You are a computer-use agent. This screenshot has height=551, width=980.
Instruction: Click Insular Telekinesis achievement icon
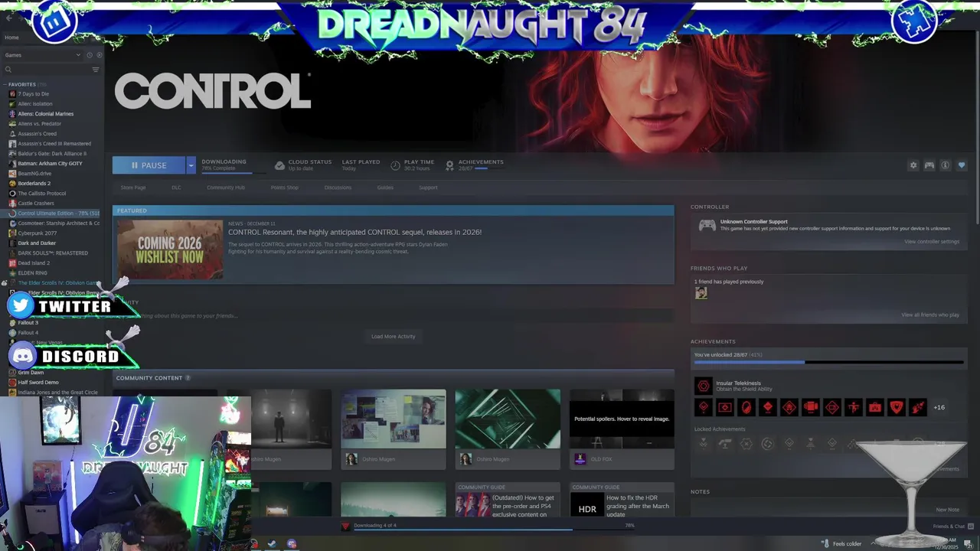click(x=703, y=386)
